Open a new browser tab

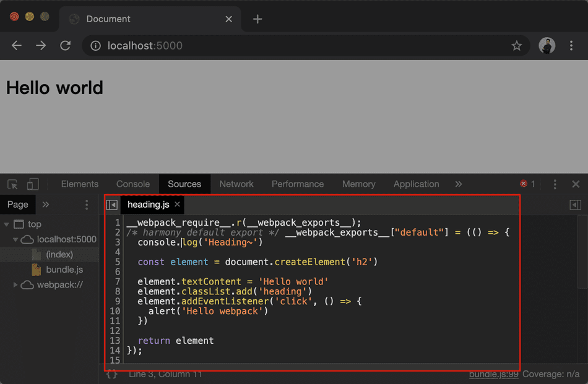coord(257,19)
